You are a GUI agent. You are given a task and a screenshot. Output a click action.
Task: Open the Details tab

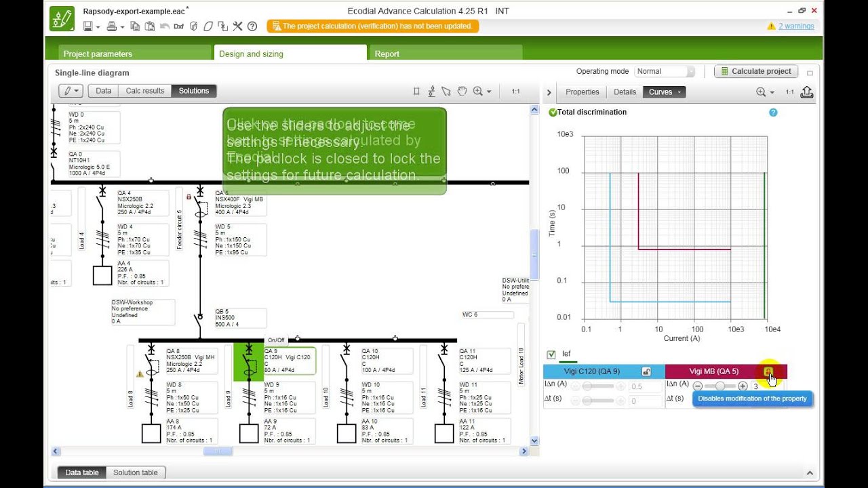(x=625, y=92)
